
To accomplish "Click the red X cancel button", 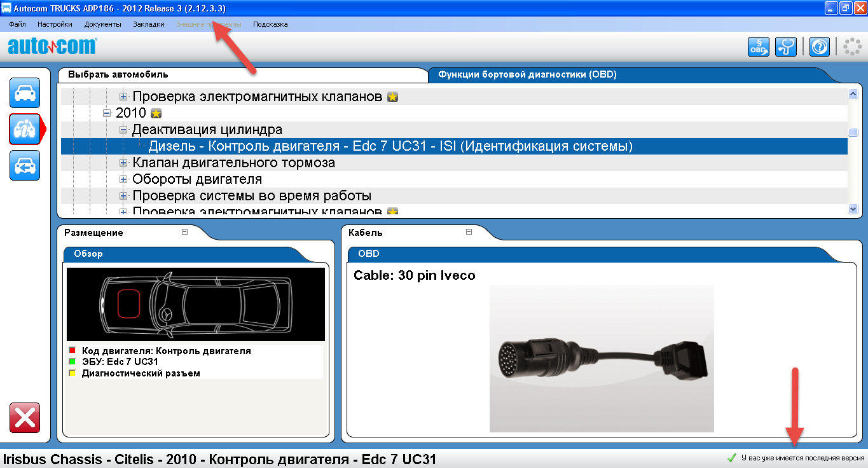I will tap(25, 418).
